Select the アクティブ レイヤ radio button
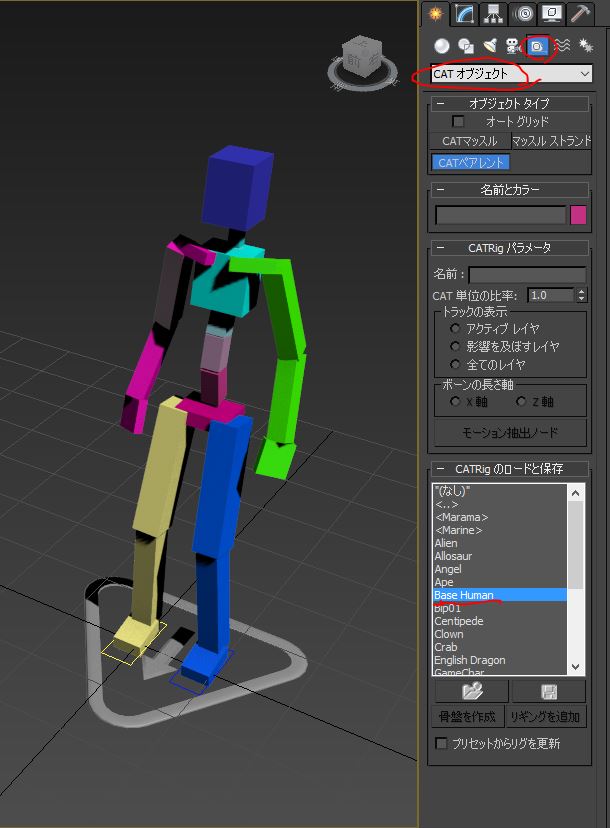The image size is (610, 828). click(x=455, y=328)
